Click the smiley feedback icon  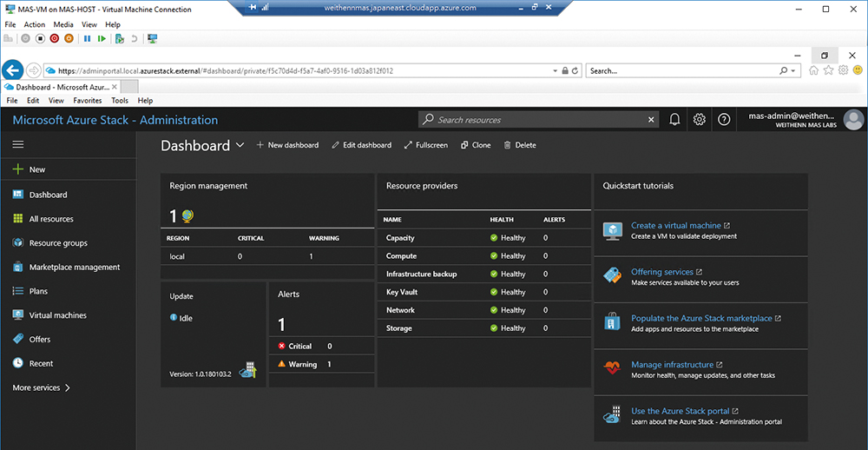click(858, 70)
